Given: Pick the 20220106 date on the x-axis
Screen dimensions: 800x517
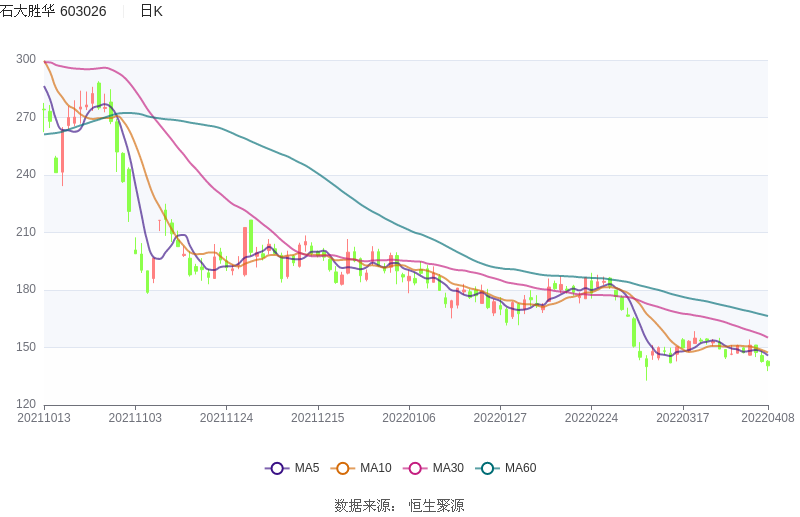Looking at the screenshot, I should (409, 418).
